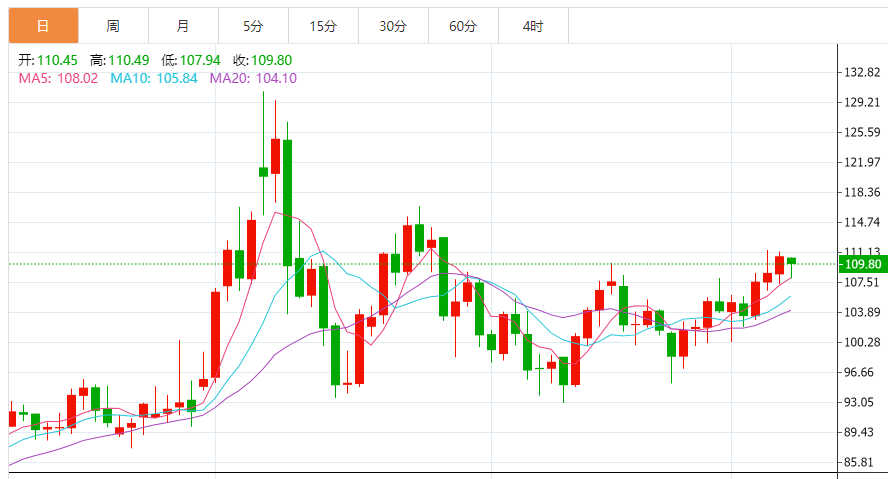Click the high price 高:110.49

click(x=119, y=60)
